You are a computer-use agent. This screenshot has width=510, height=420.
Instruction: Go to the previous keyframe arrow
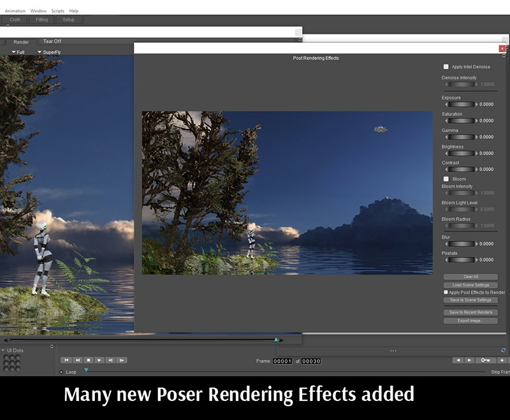(x=458, y=360)
